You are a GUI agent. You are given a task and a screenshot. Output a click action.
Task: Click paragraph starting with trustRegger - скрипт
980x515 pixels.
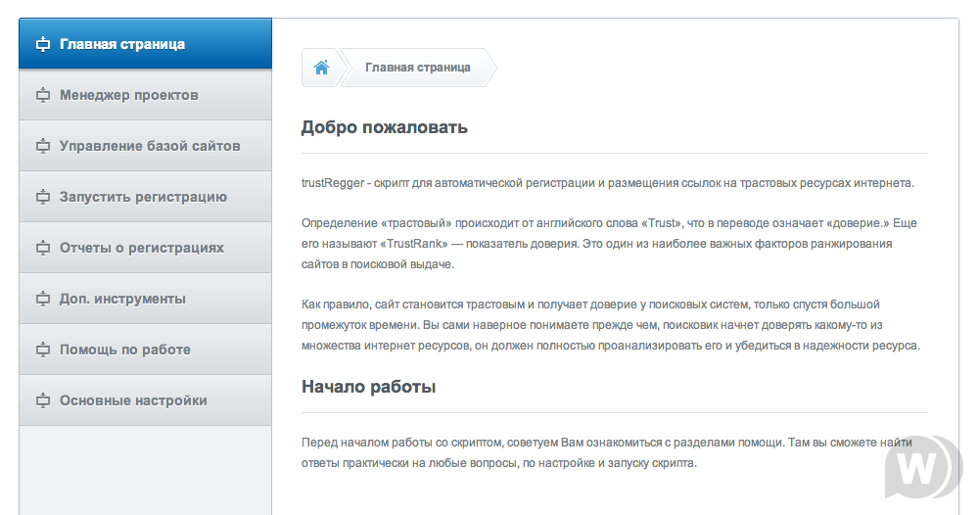(608, 183)
